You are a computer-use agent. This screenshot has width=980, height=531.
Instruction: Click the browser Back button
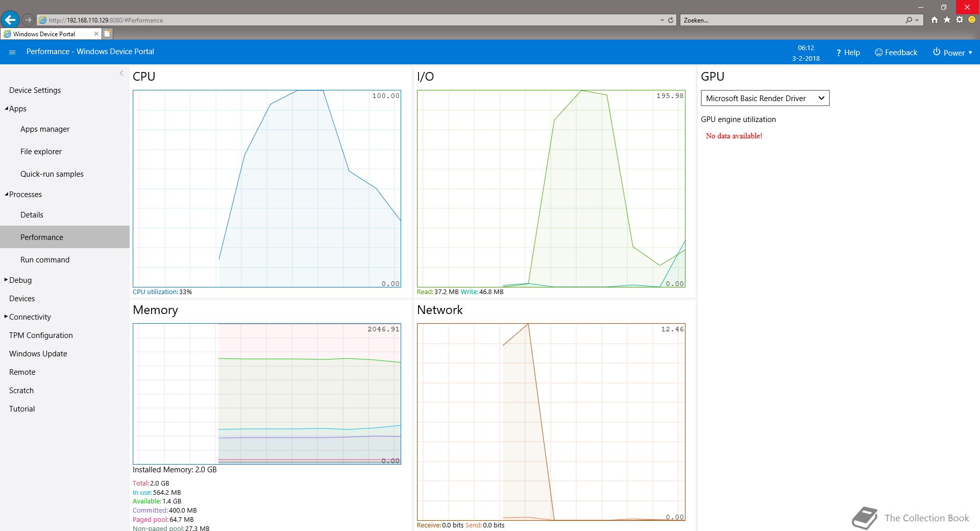tap(10, 20)
